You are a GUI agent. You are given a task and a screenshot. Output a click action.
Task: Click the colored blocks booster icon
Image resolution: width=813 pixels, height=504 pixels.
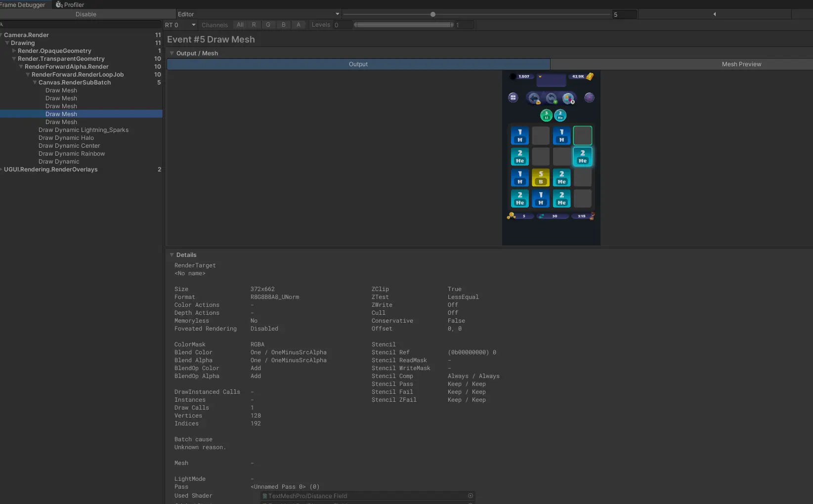click(x=569, y=98)
